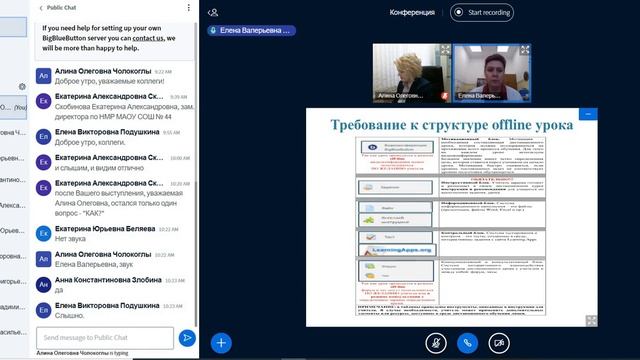Open the contact us link
The image size is (640, 360).
[x=148, y=38]
